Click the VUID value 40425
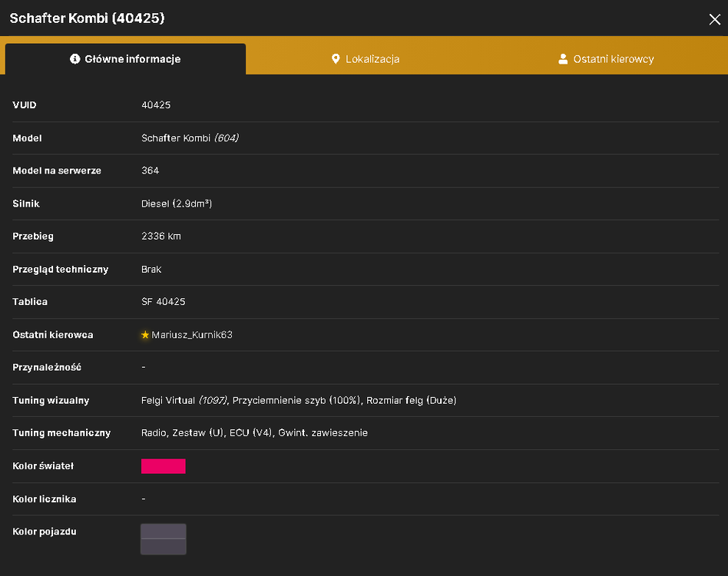This screenshot has height=576, width=728. click(156, 105)
